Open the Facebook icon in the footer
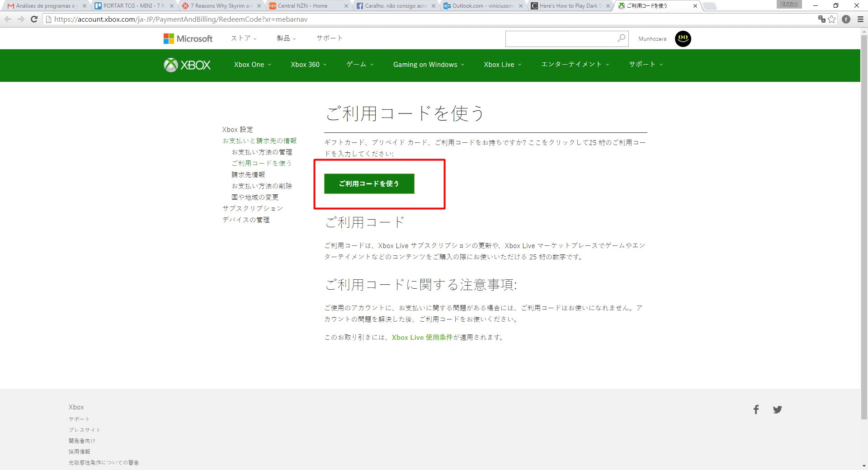Viewport: 868px width, 470px height. pyautogui.click(x=756, y=409)
